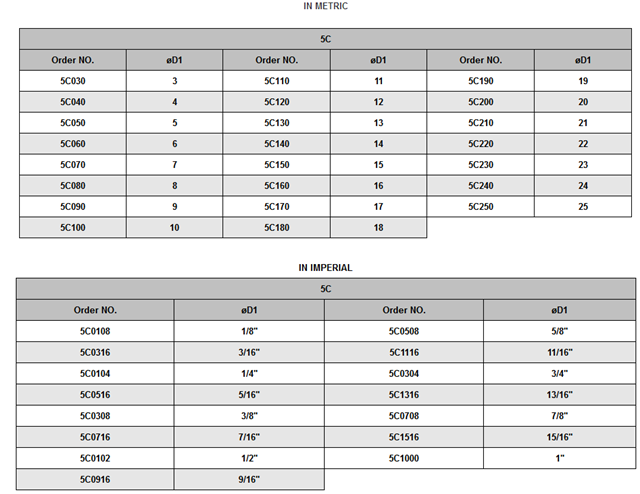
Task: Select the 5C250 order cell
Action: (481, 207)
